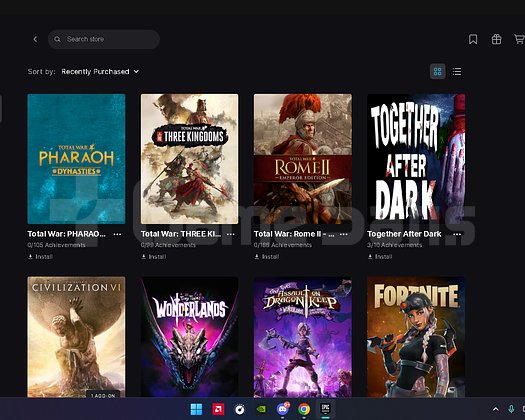Open the gift box icon
This screenshot has width=525, height=420.
[496, 39]
